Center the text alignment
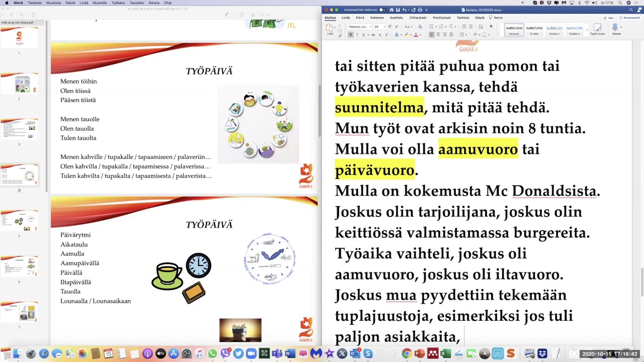The image size is (644, 362). (438, 35)
